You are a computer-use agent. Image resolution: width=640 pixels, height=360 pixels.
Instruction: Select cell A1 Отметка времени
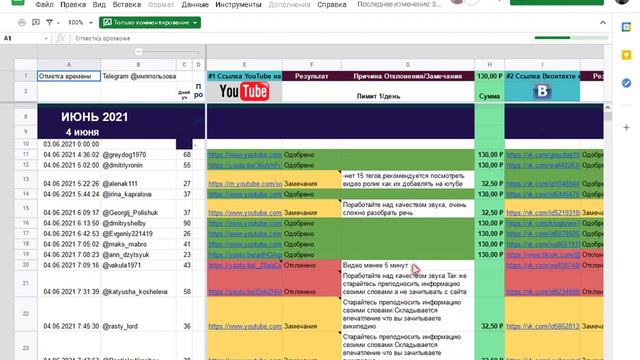coord(69,76)
